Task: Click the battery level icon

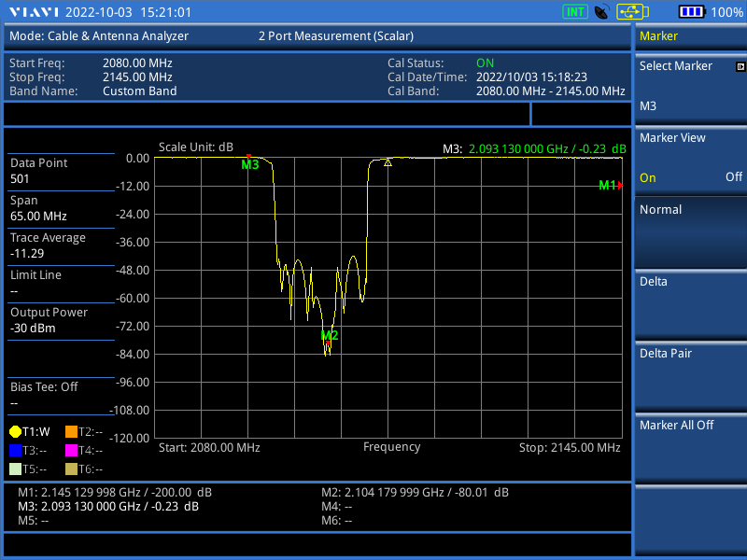Action: (691, 12)
